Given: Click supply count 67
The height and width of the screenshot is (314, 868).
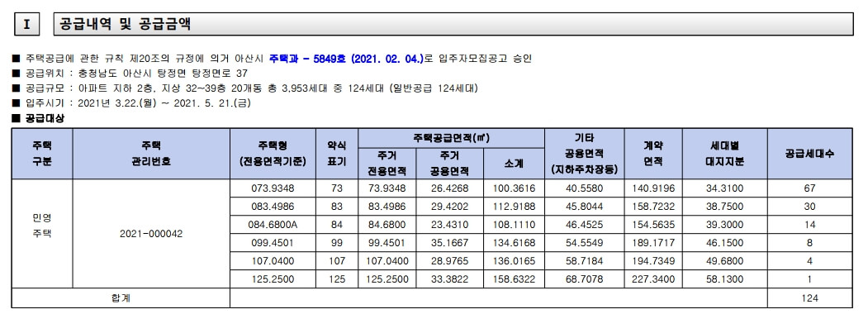Looking at the screenshot, I should (x=809, y=188).
